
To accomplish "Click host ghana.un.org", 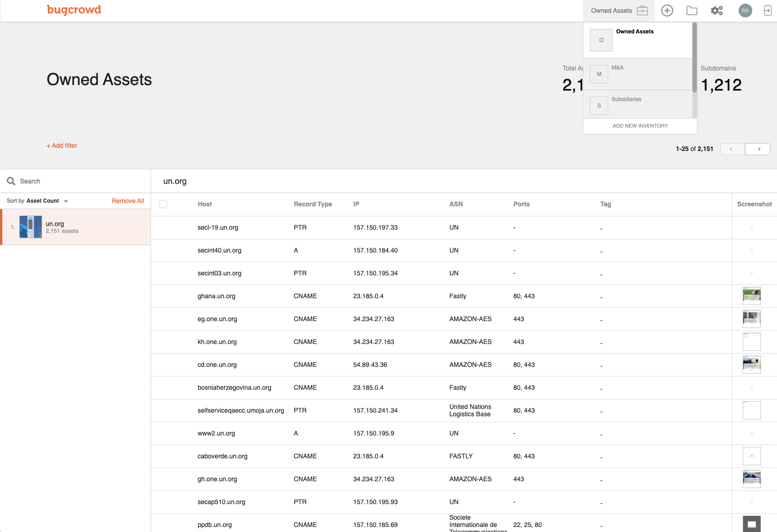I will click(x=216, y=296).
